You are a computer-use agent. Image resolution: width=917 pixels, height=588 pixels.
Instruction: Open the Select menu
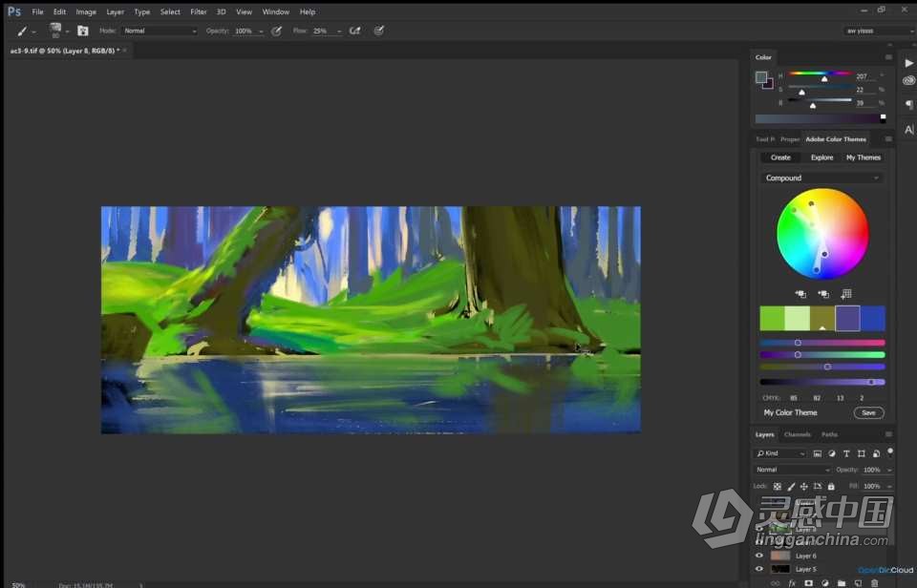click(170, 11)
